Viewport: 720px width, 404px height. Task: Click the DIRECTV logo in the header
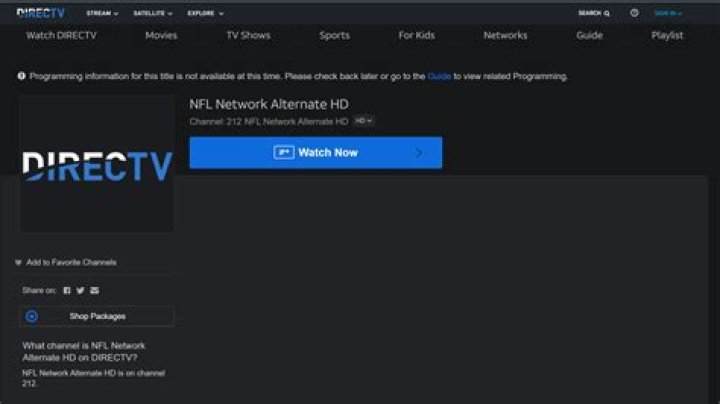40,13
